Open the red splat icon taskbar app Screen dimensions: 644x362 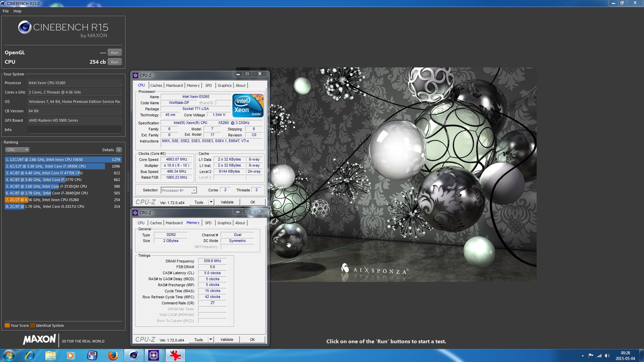coord(175,355)
